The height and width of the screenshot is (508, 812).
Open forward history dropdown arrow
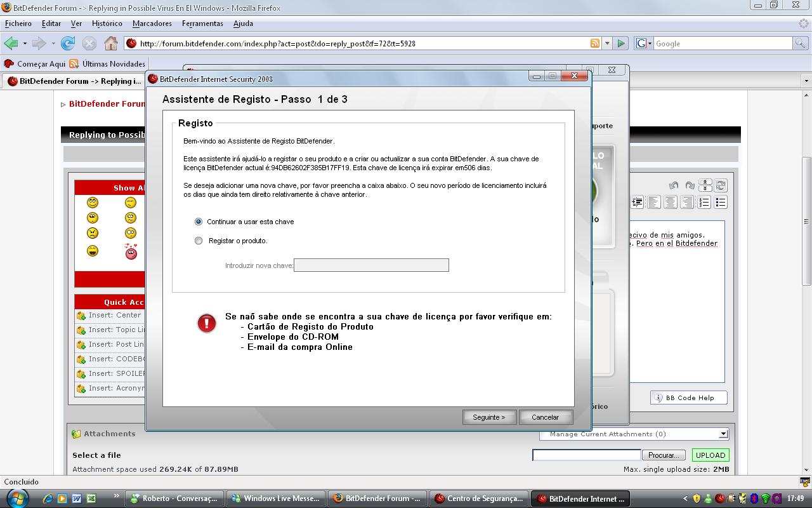(x=53, y=44)
